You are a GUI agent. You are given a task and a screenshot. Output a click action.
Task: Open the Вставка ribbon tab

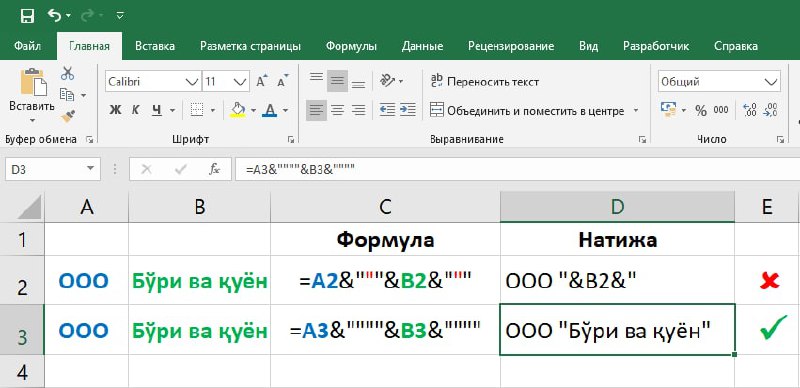pyautogui.click(x=155, y=46)
